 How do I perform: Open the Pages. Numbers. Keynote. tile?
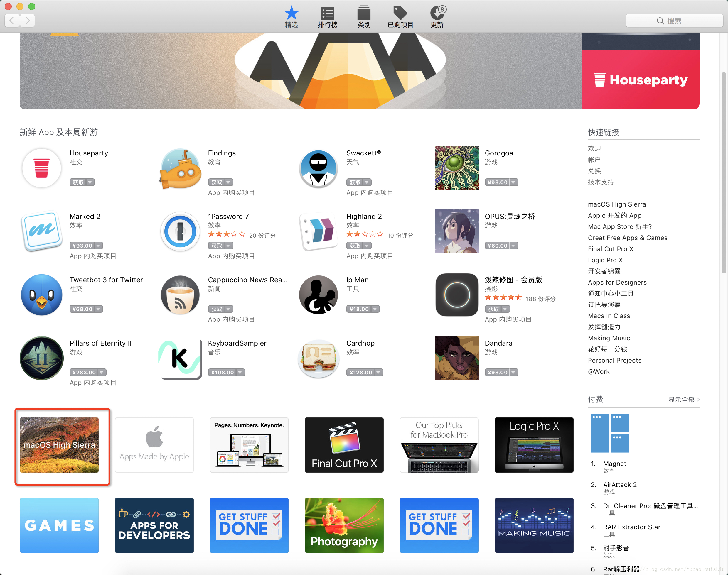[249, 445]
